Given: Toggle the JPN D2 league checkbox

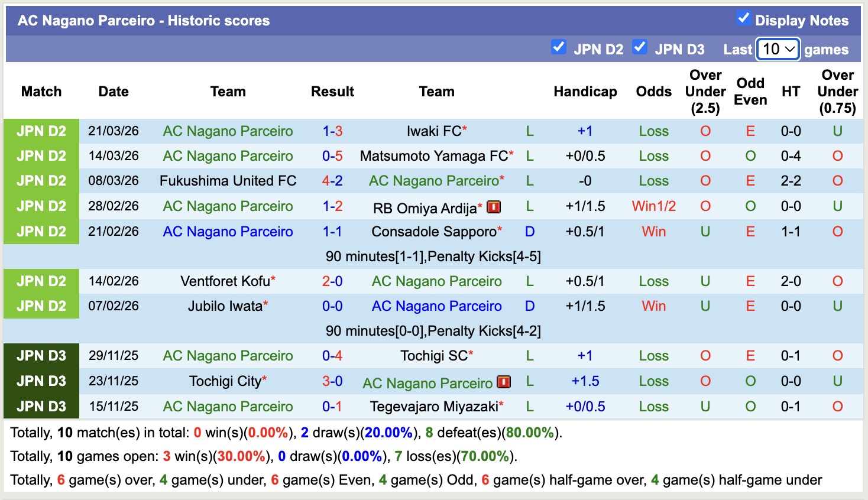Looking at the screenshot, I should point(558,47).
